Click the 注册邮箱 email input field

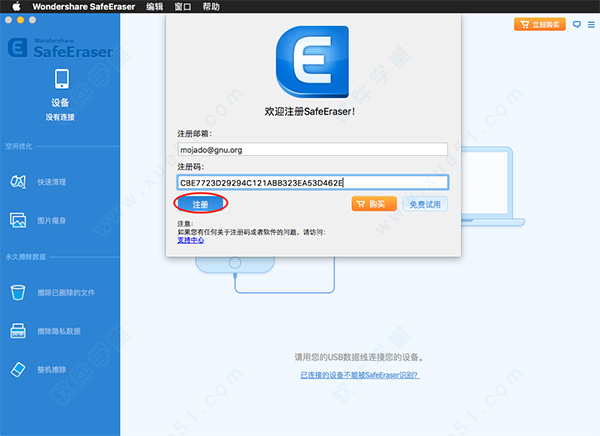[312, 150]
